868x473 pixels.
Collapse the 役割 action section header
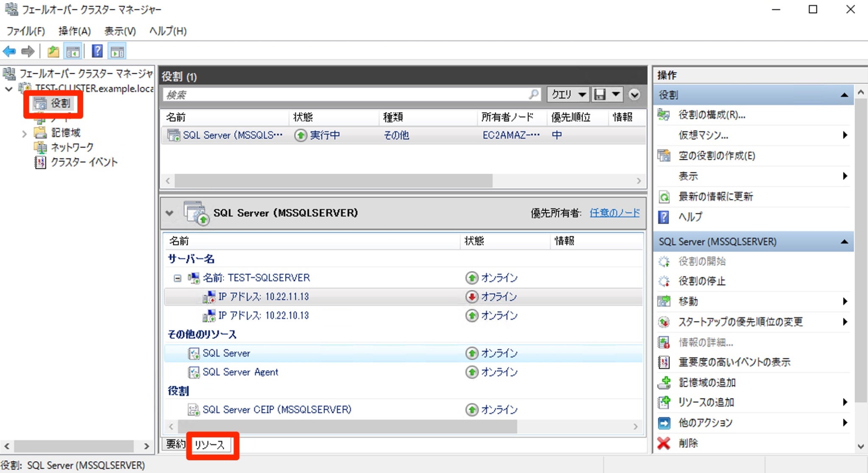tap(845, 95)
